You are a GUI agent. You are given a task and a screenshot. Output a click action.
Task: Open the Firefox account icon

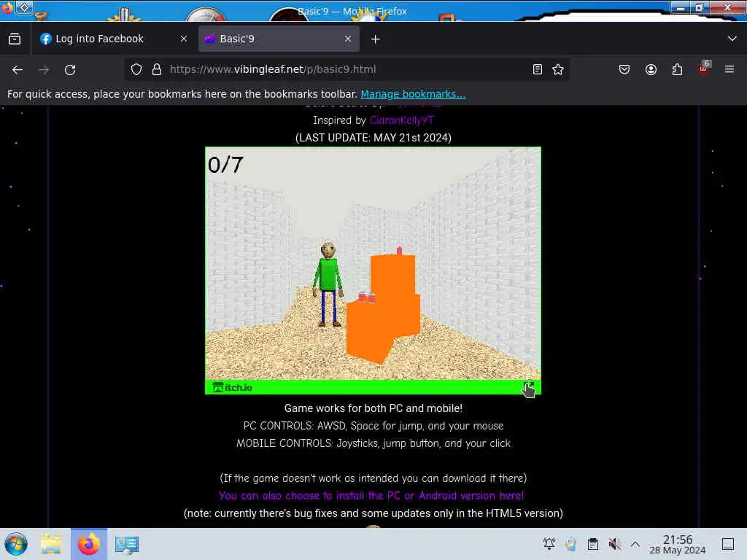(651, 69)
